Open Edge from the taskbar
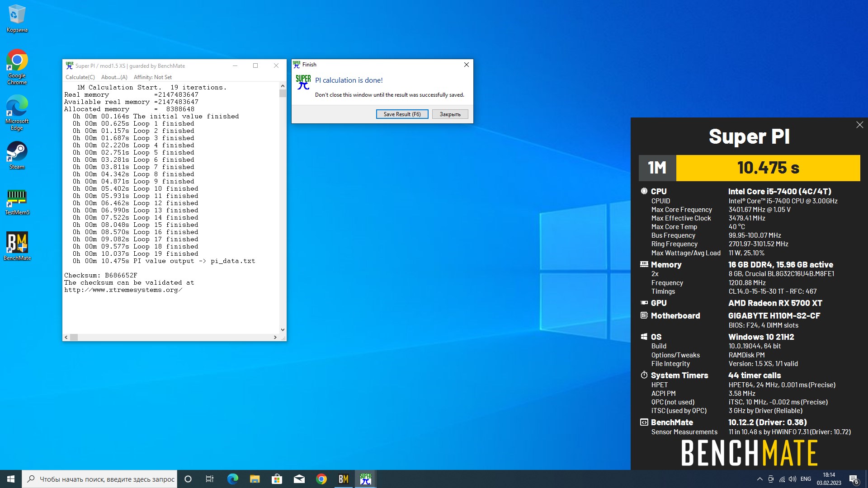This screenshot has height=488, width=868. tap(232, 479)
